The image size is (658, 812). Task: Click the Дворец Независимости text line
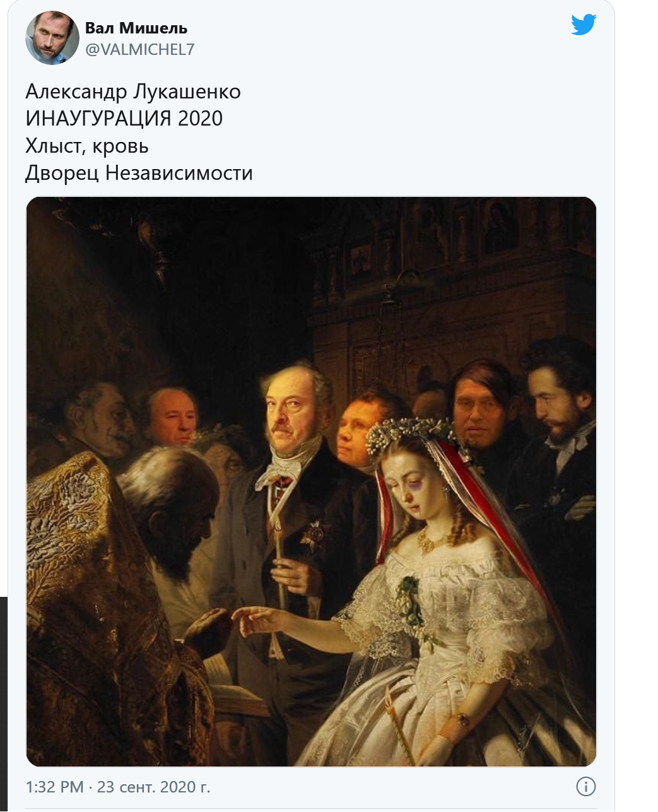tap(139, 173)
